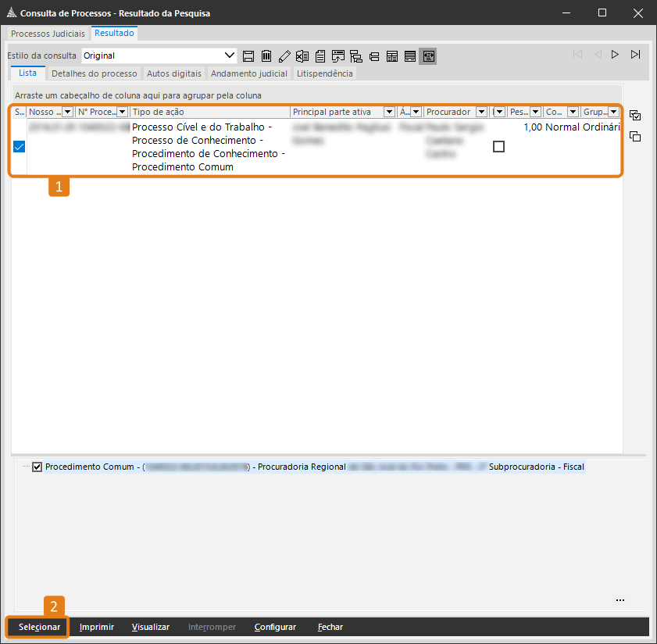Open Principal parte ativa column filter
657x644 pixels.
(389, 112)
